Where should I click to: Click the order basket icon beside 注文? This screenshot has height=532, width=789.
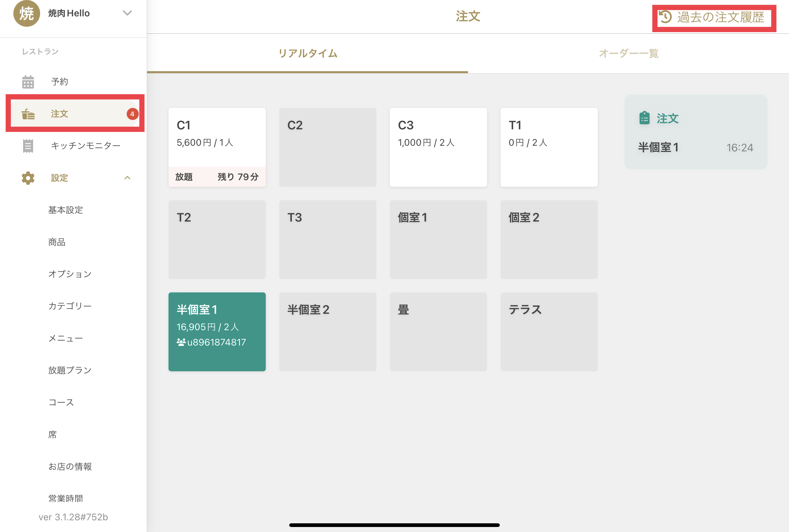click(28, 114)
